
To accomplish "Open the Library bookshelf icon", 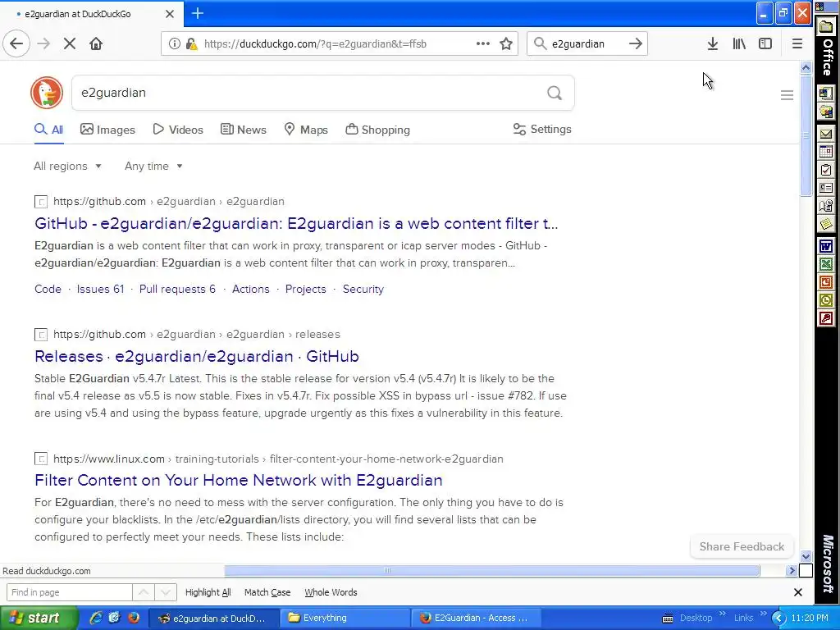I will 739,43.
